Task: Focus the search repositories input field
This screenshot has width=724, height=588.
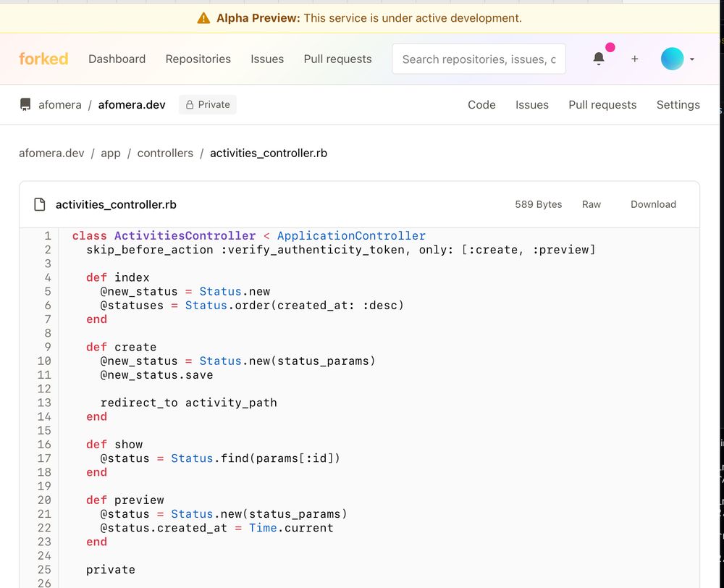Action: tap(479, 59)
